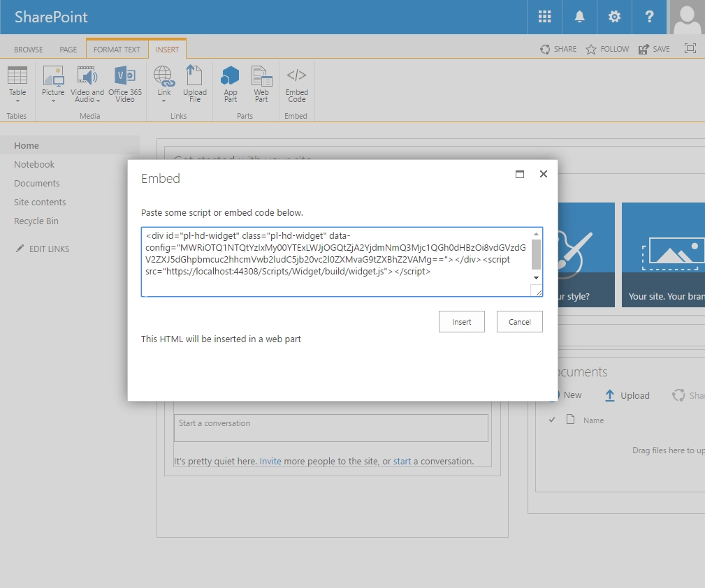Go to Home in navigation
Screen dimensions: 705x588
(27, 146)
